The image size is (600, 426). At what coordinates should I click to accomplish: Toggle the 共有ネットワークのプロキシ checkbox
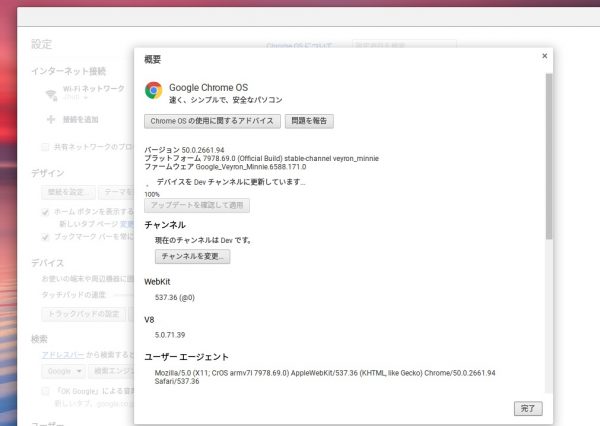tap(45, 147)
